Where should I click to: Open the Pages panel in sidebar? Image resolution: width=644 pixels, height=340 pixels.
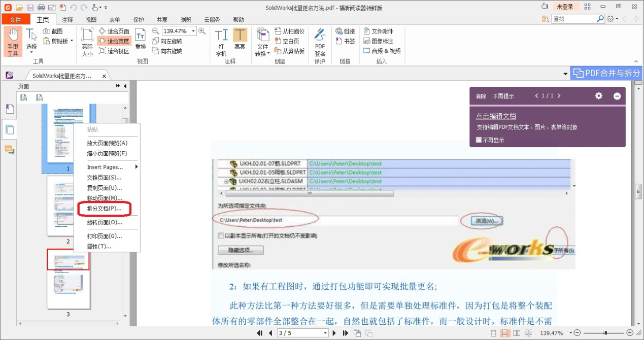coord(9,129)
